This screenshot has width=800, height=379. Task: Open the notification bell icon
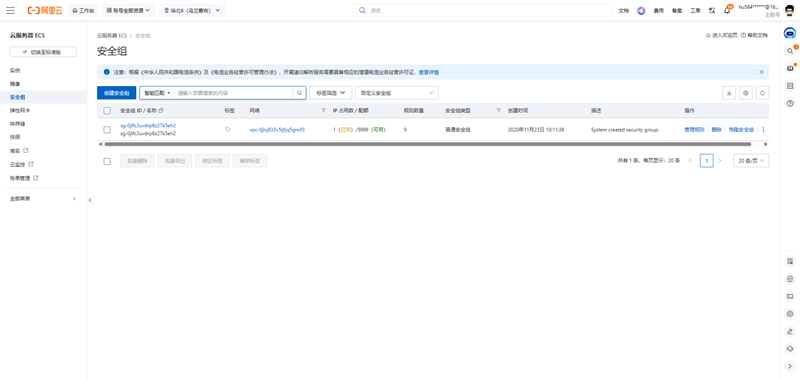(x=728, y=10)
